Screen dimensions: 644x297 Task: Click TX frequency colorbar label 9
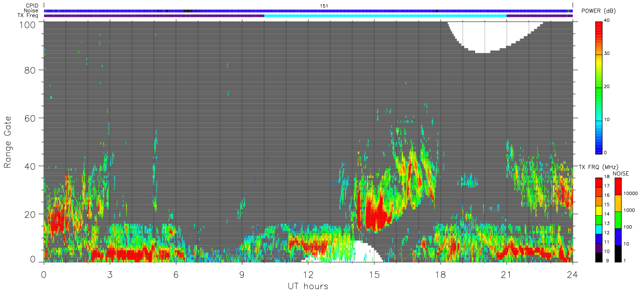607,261
